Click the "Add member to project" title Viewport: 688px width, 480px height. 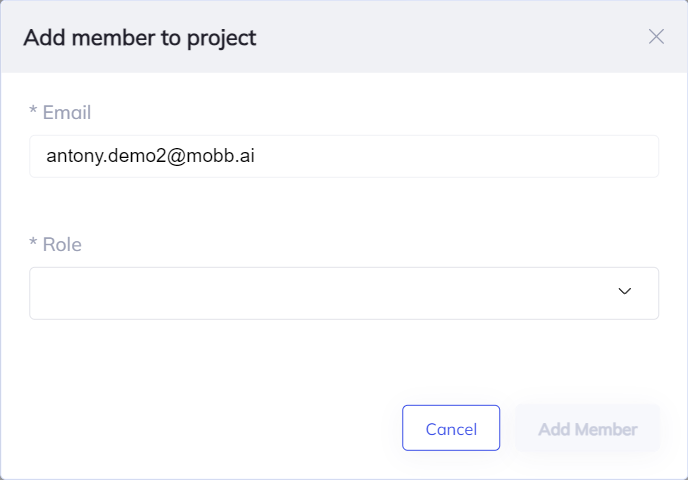click(140, 38)
